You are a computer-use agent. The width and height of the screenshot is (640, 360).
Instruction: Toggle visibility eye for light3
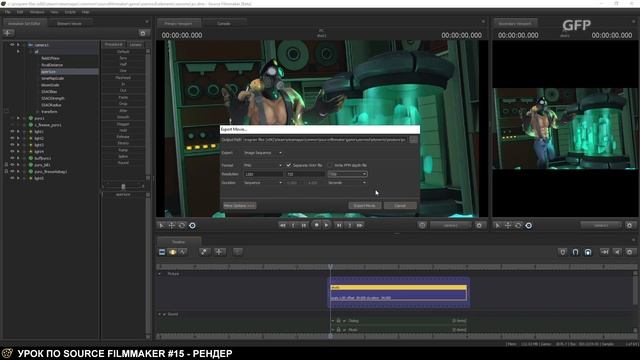pos(12,145)
